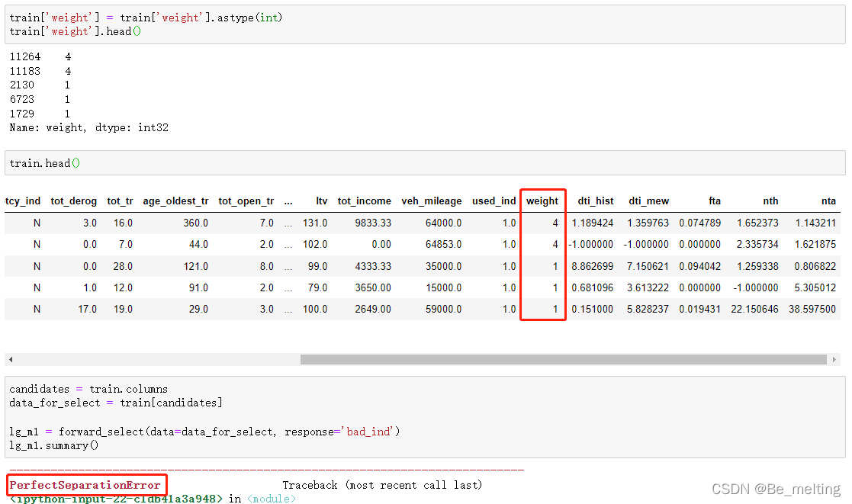852x504 pixels.
Task: Click nth cell 22.150646
Action: click(x=754, y=309)
